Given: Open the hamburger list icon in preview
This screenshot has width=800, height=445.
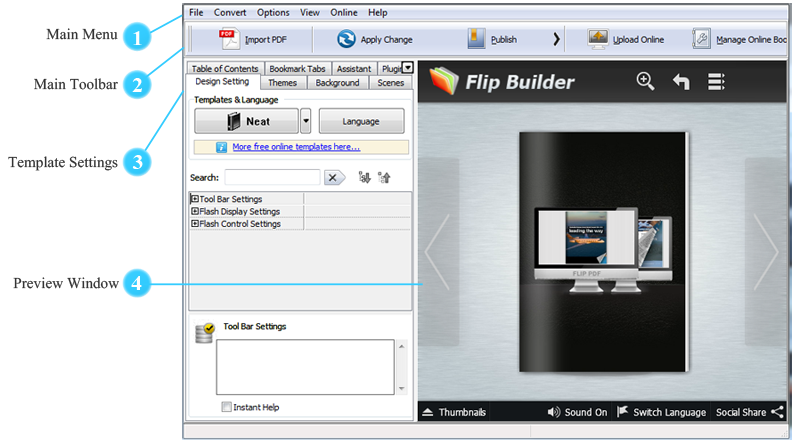Looking at the screenshot, I should (716, 81).
